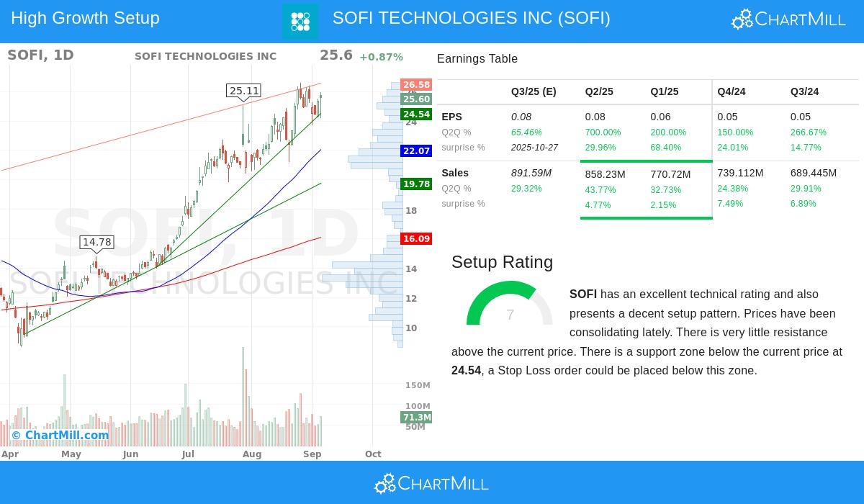The height and width of the screenshot is (504, 864).
Task: Click the 43.77% sales growth value
Action: click(x=600, y=190)
